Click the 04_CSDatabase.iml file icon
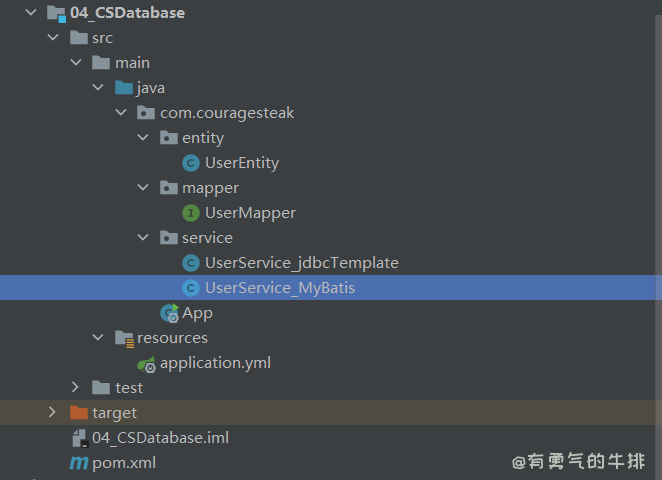662x480 pixels. pyautogui.click(x=78, y=438)
